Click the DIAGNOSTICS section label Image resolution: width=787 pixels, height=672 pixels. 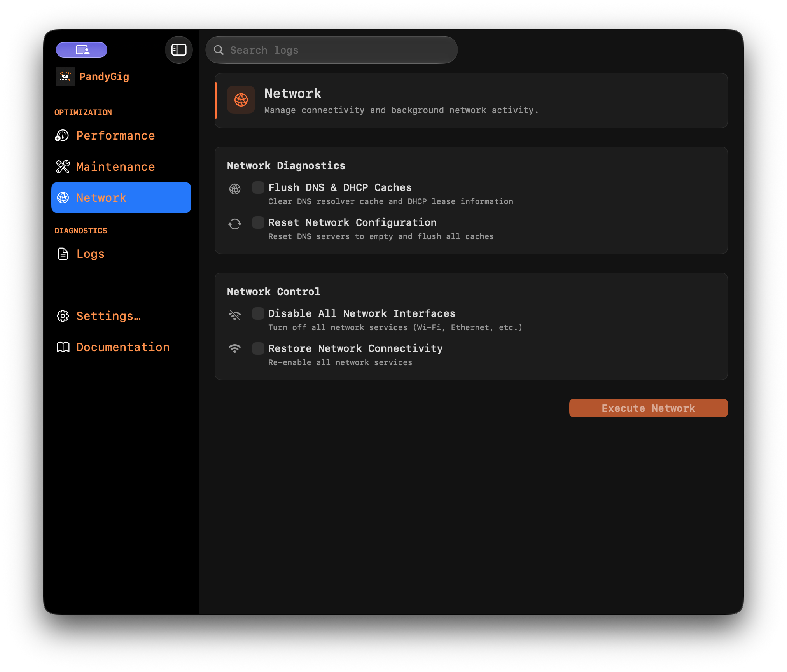[81, 231]
